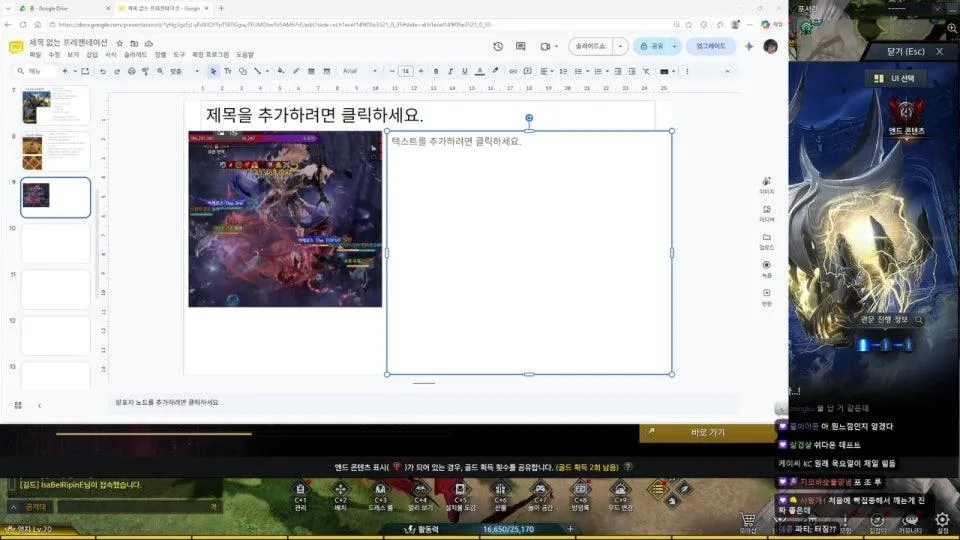
Task: Toggle italic formatting
Action: point(450,72)
